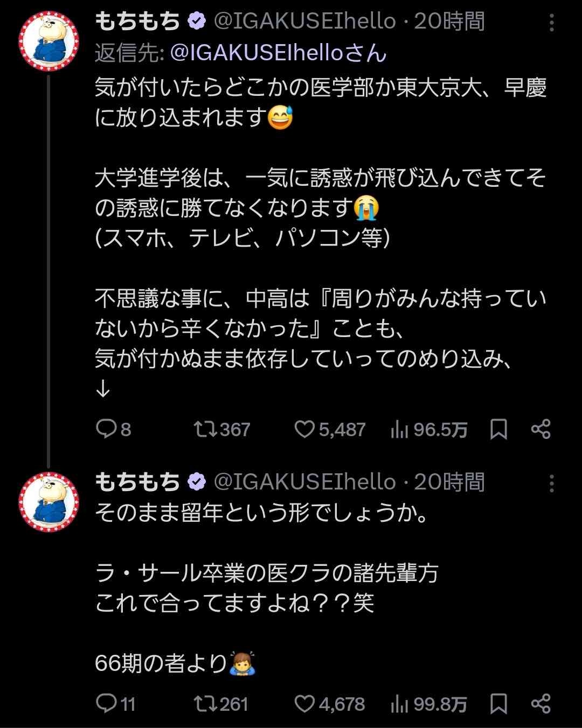Screen dimensions: 582x728
Task: View analytics of first tweet (96.5万 views)
Action: (399, 429)
